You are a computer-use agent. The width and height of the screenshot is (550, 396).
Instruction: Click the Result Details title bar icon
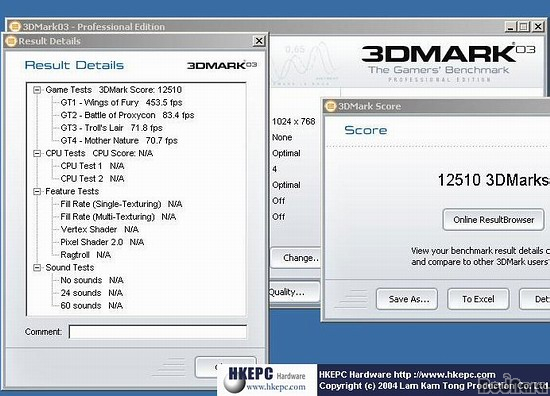tap(11, 41)
